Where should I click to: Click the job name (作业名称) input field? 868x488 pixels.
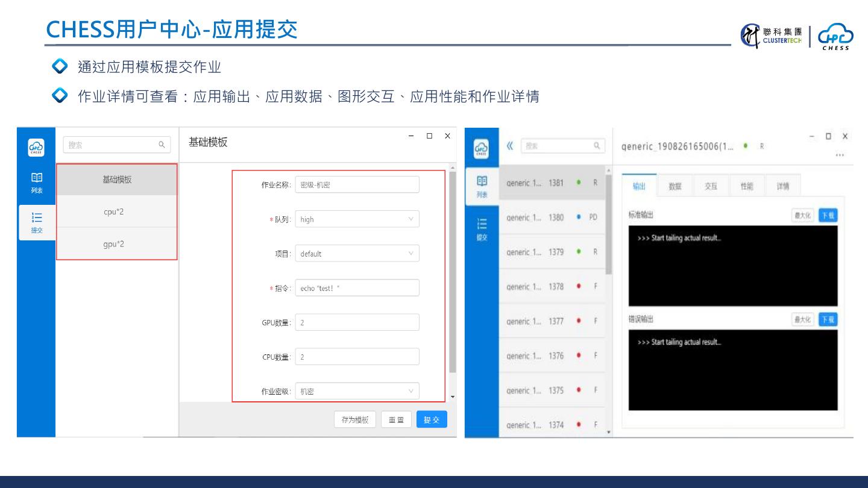click(357, 185)
